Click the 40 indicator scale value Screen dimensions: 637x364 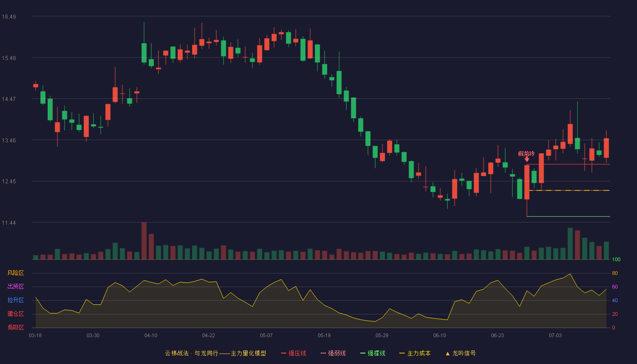pos(615,300)
